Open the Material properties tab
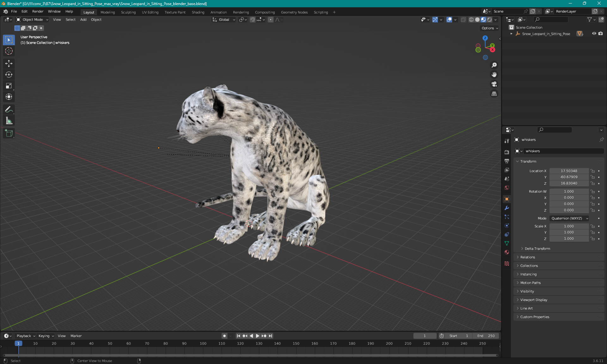 click(x=507, y=252)
